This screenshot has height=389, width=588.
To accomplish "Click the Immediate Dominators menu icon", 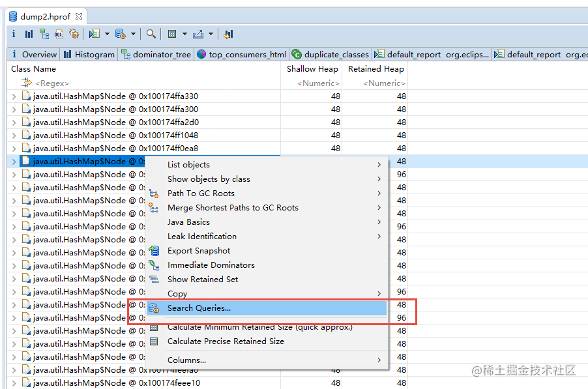I will [x=154, y=265].
